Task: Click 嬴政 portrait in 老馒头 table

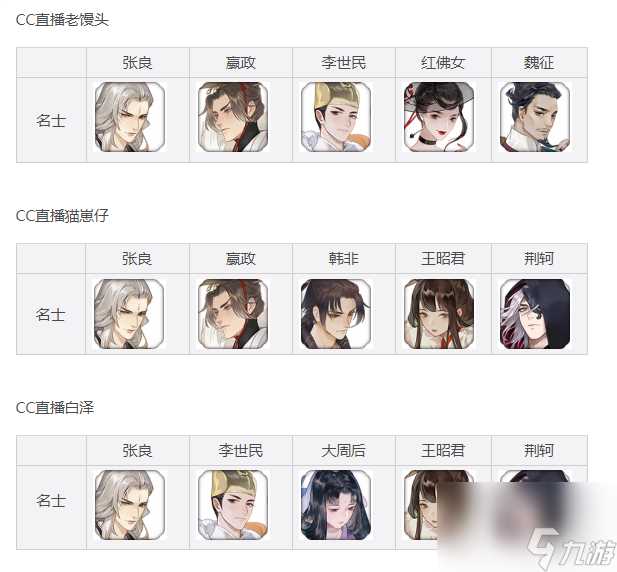Action: (x=233, y=117)
